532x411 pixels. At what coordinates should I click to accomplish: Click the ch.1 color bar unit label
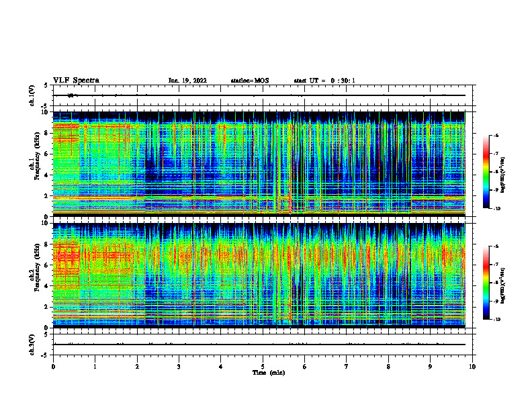(x=503, y=175)
